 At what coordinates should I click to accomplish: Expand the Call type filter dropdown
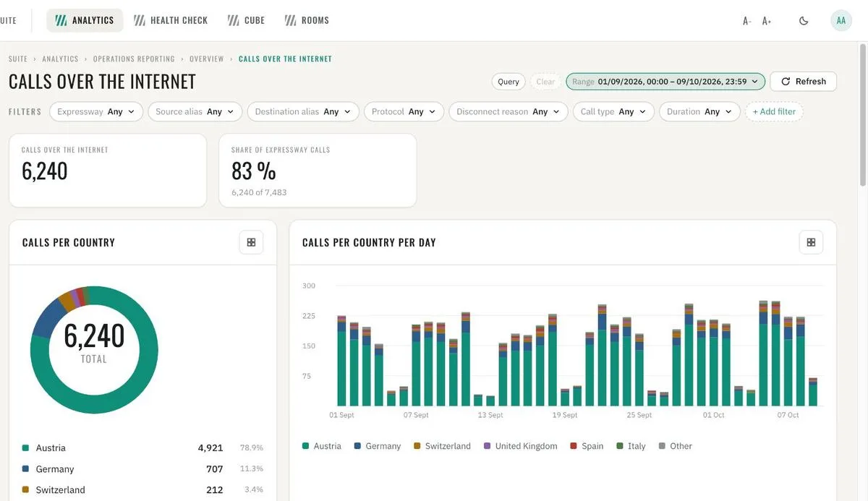coord(613,112)
